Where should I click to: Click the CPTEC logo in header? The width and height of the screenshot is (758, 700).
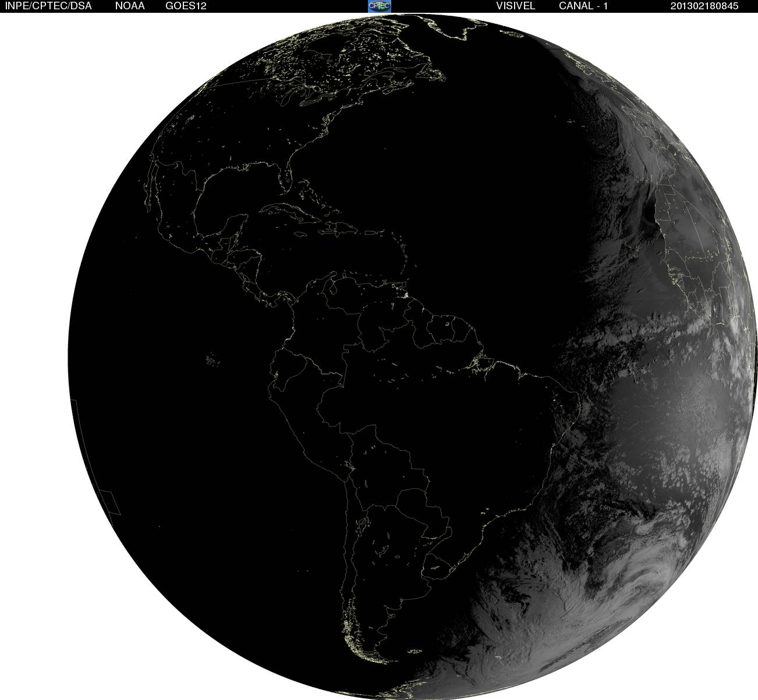point(379,6)
